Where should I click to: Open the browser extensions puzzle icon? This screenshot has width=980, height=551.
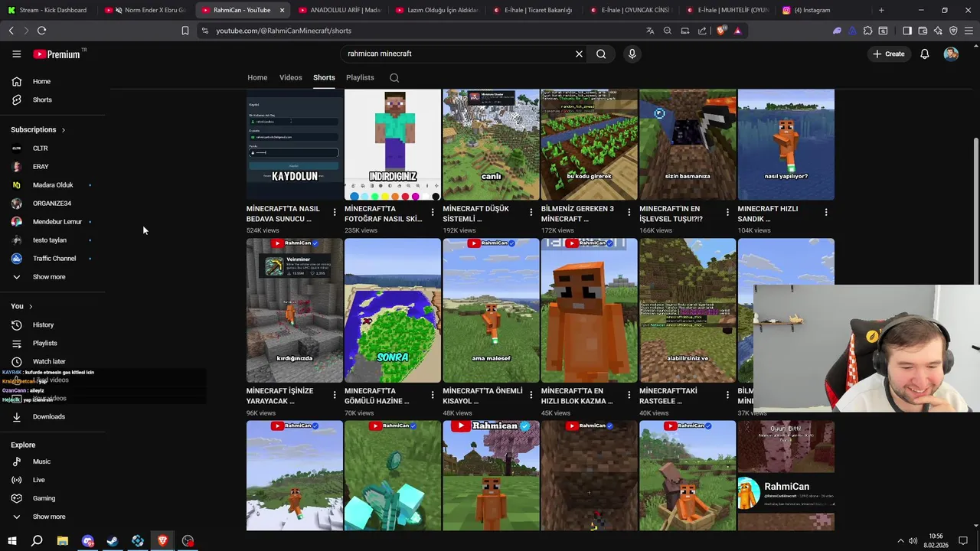click(867, 31)
